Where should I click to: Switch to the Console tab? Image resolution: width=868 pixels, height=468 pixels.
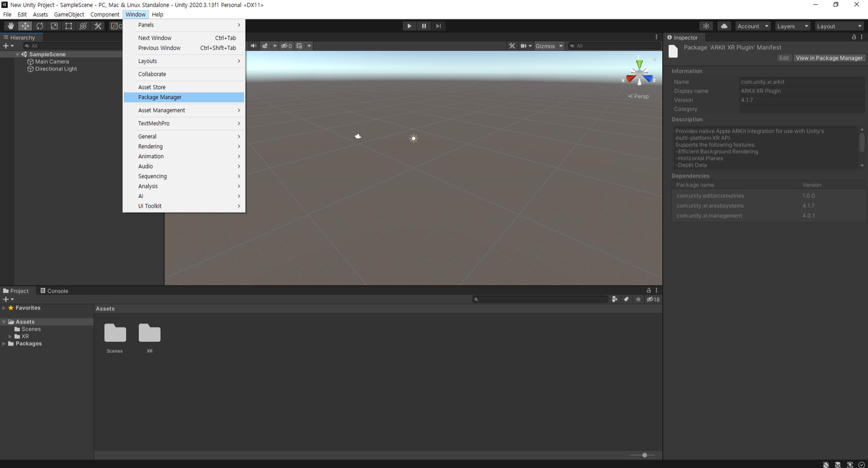[x=54, y=291]
